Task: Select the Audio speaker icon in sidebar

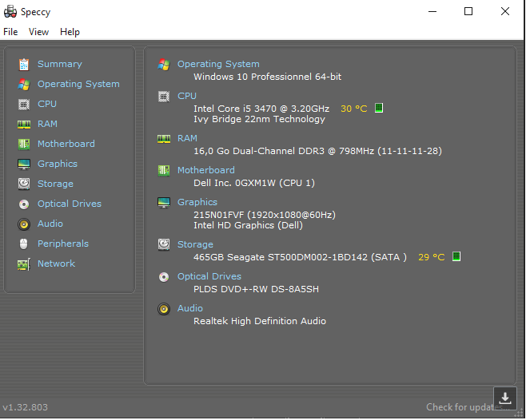Action: 23,224
